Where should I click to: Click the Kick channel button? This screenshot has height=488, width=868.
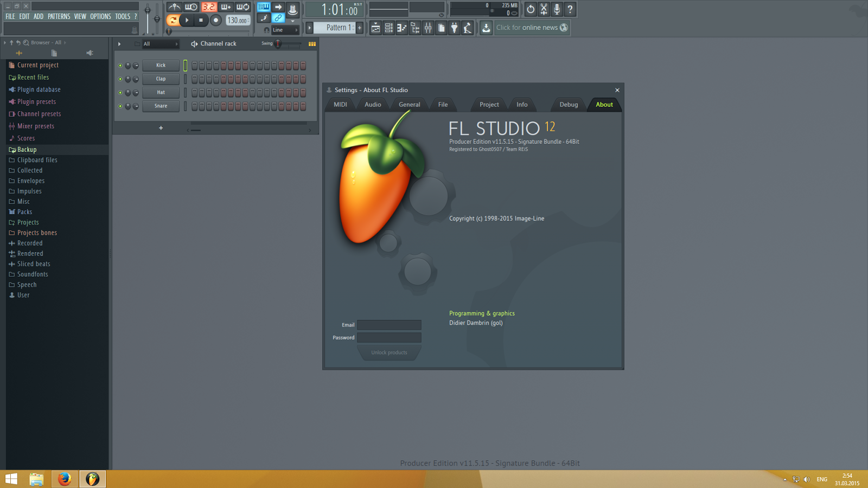point(161,66)
